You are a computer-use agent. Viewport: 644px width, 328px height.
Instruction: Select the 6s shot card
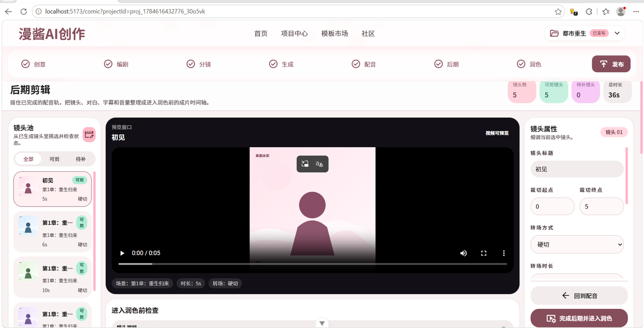pos(52,231)
